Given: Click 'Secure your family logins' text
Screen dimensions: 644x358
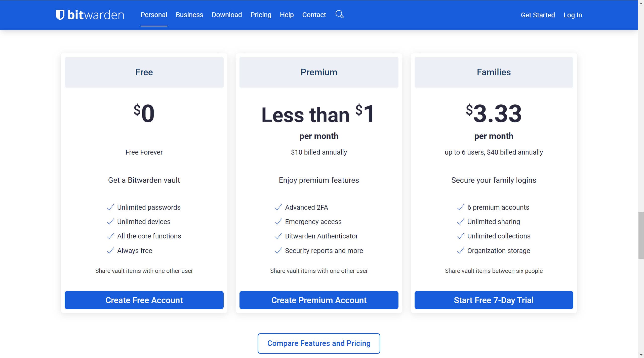Looking at the screenshot, I should 494,180.
